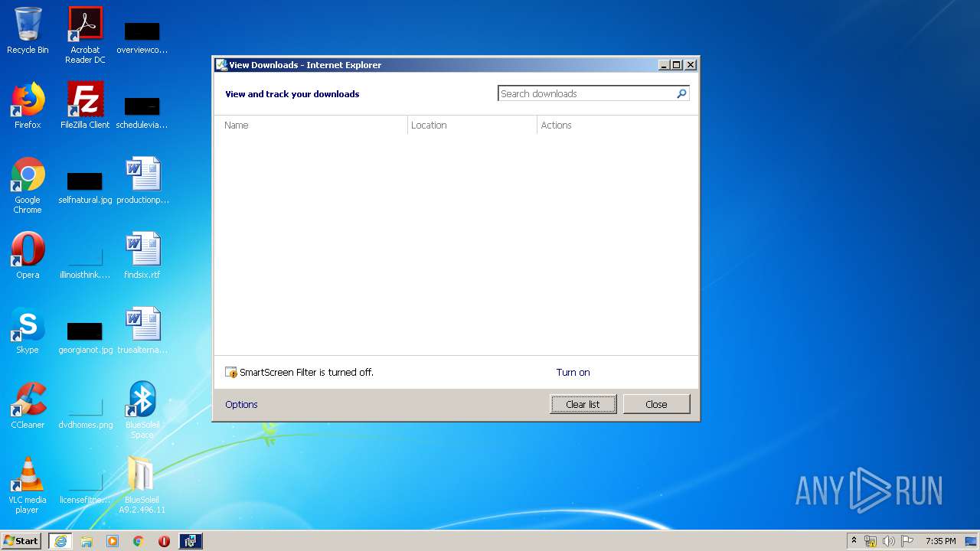Open network status tray icon
This screenshot has height=551, width=980.
pos(871,541)
